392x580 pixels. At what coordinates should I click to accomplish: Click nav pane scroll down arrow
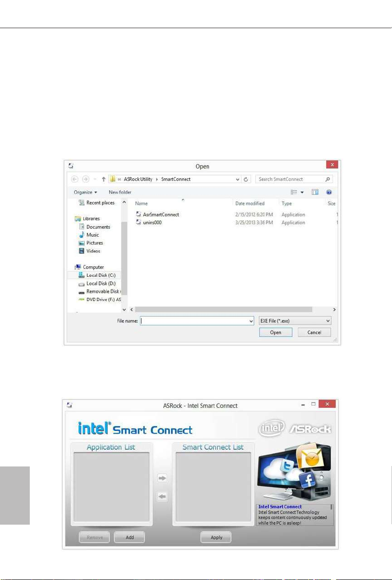coord(124,309)
